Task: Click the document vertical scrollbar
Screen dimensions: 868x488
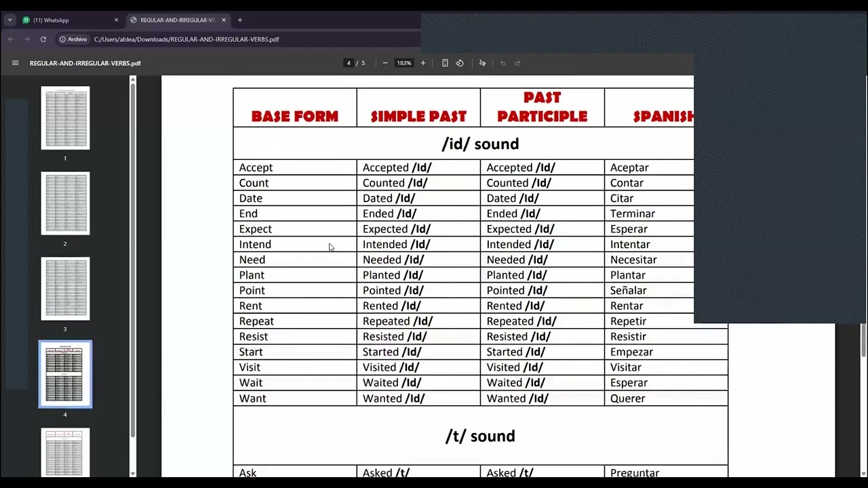Action: [x=863, y=339]
